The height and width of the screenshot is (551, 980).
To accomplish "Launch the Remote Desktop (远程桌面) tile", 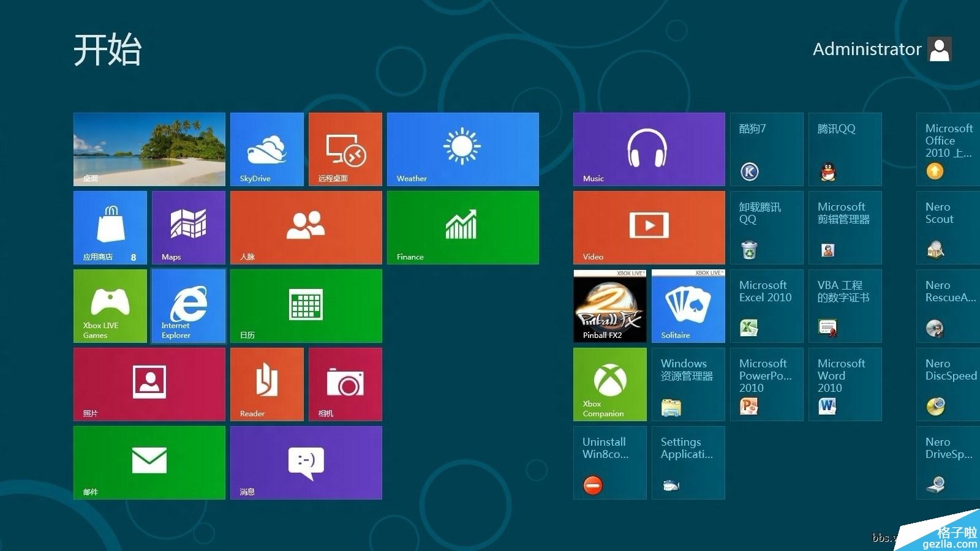I will coord(345,149).
